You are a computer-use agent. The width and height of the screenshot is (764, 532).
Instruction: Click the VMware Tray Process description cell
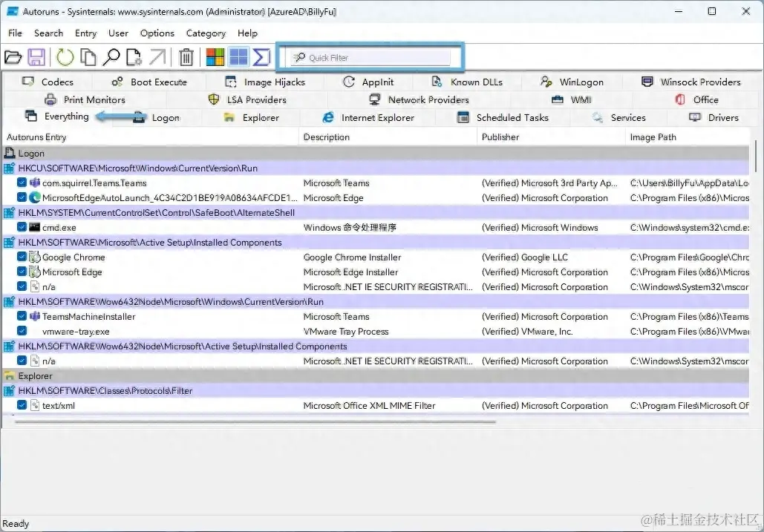click(346, 332)
